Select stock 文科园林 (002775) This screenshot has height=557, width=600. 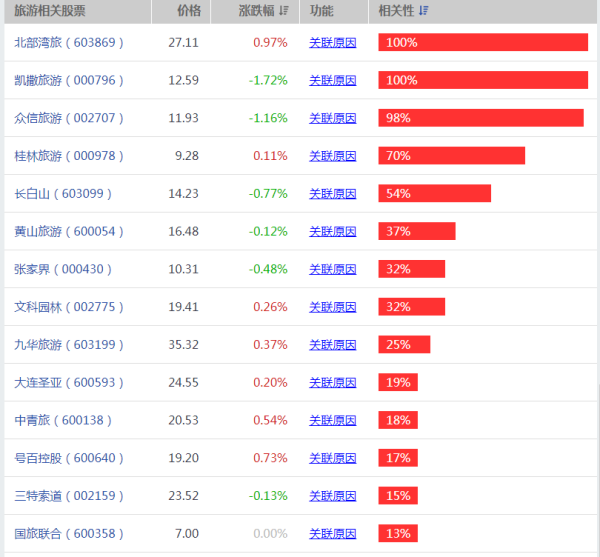[x=69, y=307]
